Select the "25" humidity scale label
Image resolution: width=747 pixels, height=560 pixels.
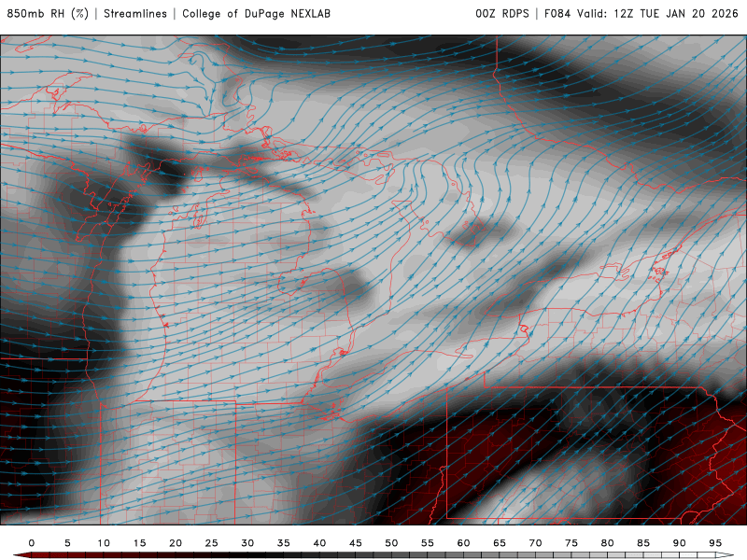(x=212, y=543)
